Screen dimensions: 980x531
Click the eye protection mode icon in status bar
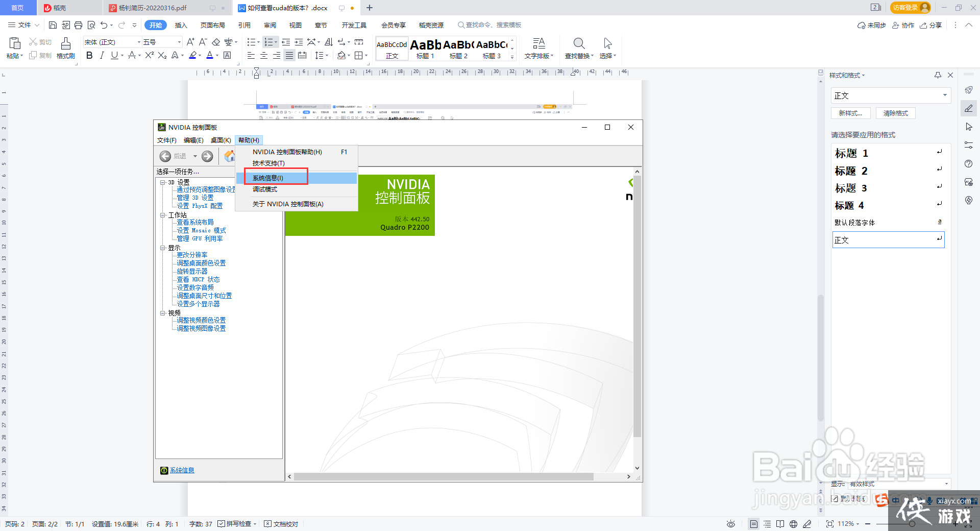[x=731, y=524]
